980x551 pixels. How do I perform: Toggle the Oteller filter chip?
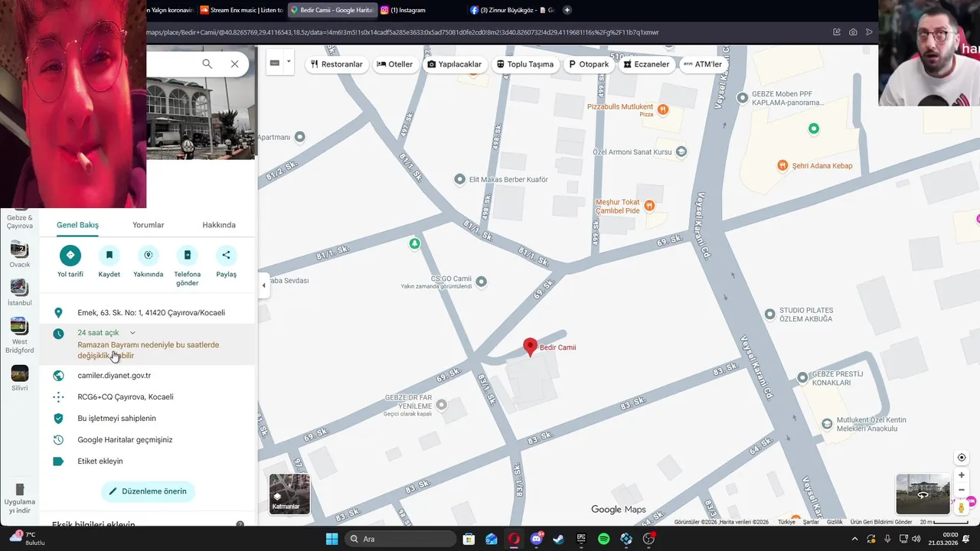click(x=395, y=64)
